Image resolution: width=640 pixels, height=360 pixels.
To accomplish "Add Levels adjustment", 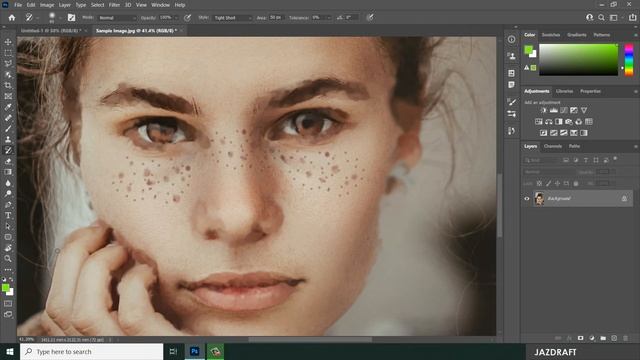I will coord(553,110).
